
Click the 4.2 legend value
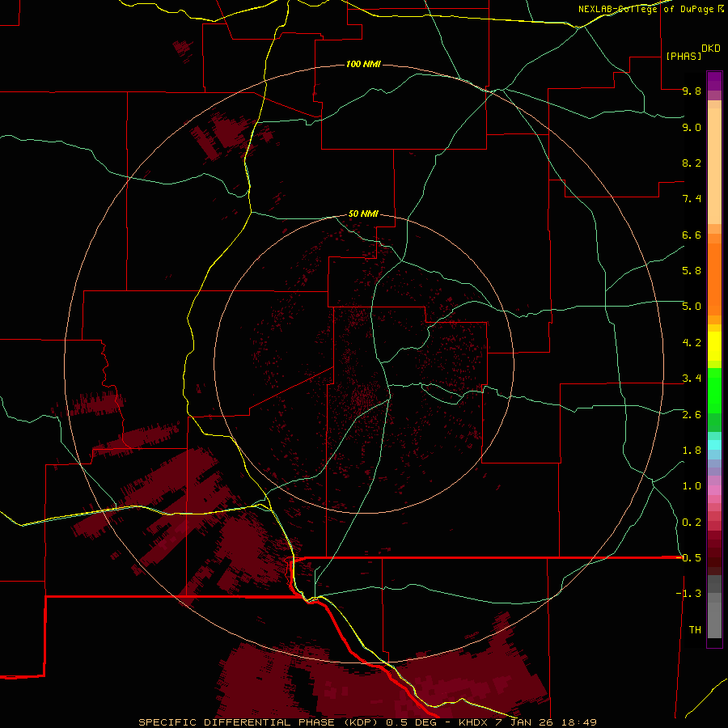click(692, 343)
